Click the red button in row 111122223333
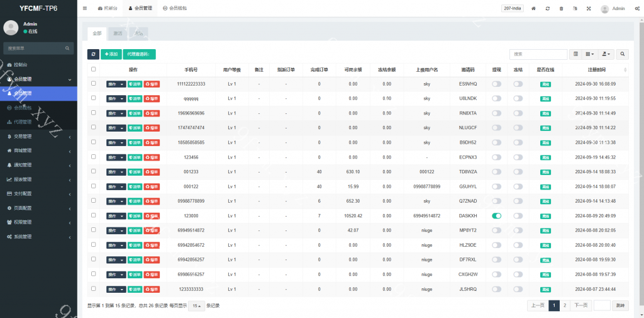 pyautogui.click(x=152, y=84)
